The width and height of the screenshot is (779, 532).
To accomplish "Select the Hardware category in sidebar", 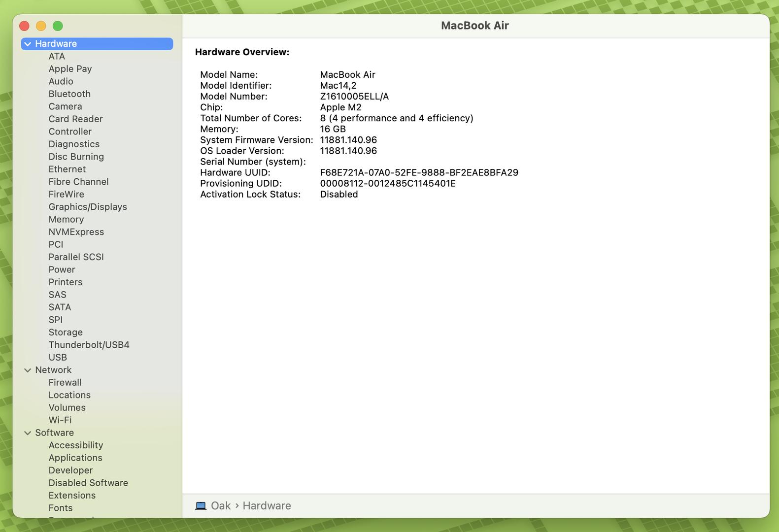I will coord(97,44).
